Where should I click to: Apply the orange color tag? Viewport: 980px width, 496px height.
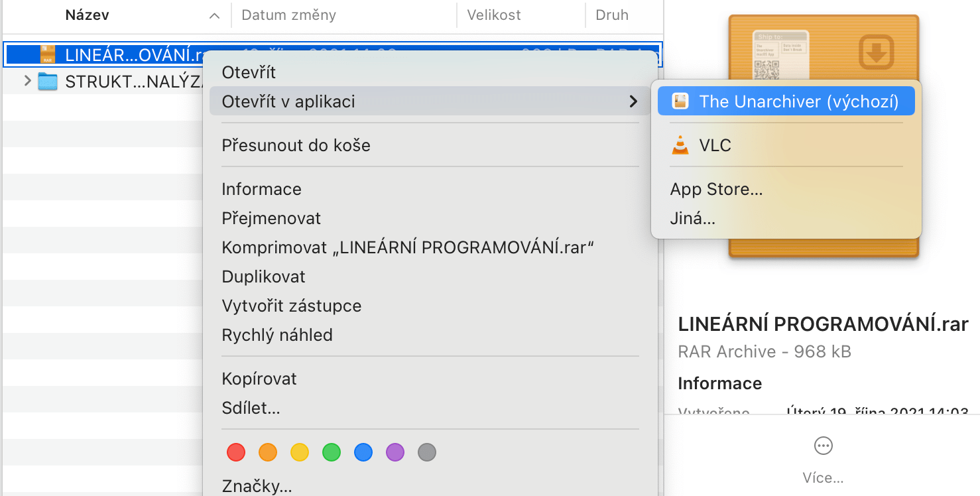coord(268,453)
